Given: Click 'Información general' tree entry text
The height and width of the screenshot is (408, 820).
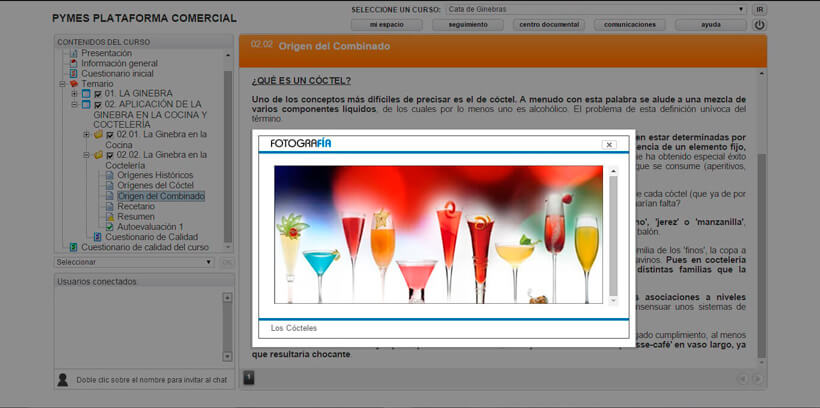Looking at the screenshot, I should tap(119, 63).
